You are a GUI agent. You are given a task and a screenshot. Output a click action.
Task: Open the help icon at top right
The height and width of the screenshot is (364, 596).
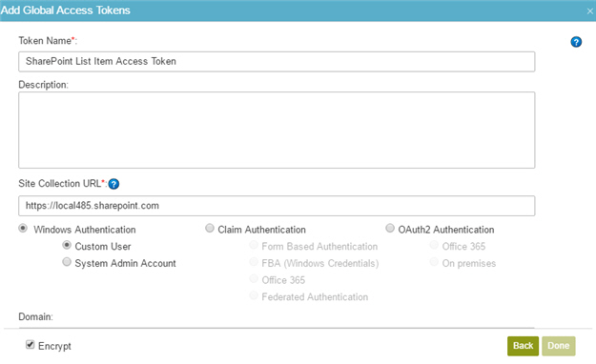click(x=576, y=42)
